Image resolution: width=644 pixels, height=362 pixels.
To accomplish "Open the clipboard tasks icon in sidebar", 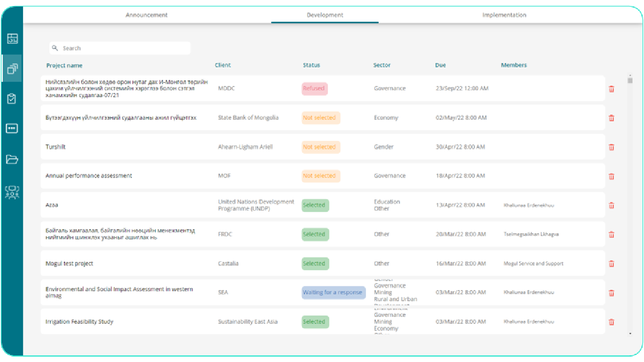I will [12, 99].
